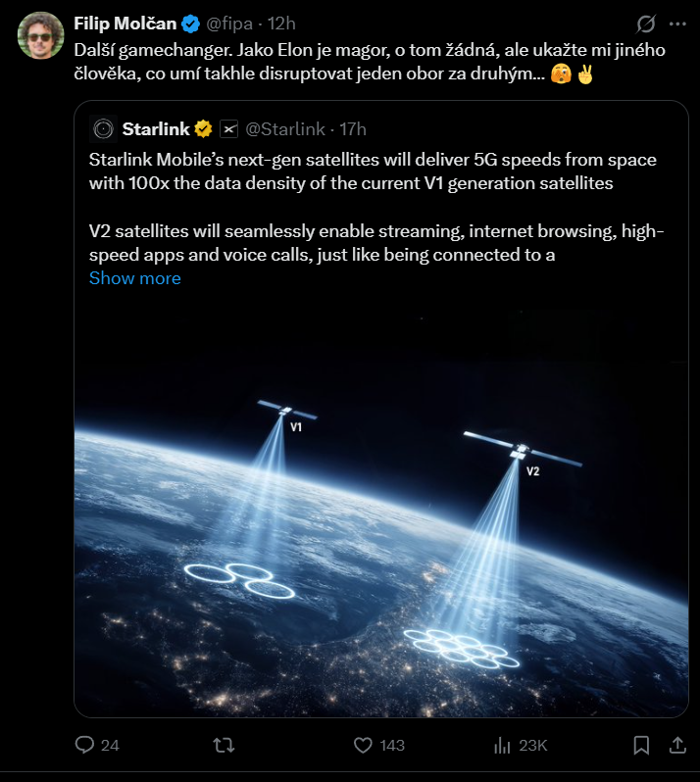Viewport: 700px width, 782px height.
Task: Click the Starlink logo avatar
Action: tap(103, 128)
